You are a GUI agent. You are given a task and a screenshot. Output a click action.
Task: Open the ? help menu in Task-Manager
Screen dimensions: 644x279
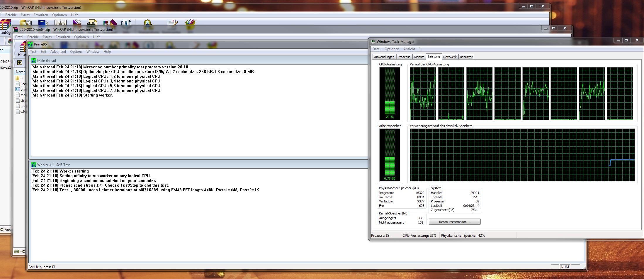coord(420,49)
